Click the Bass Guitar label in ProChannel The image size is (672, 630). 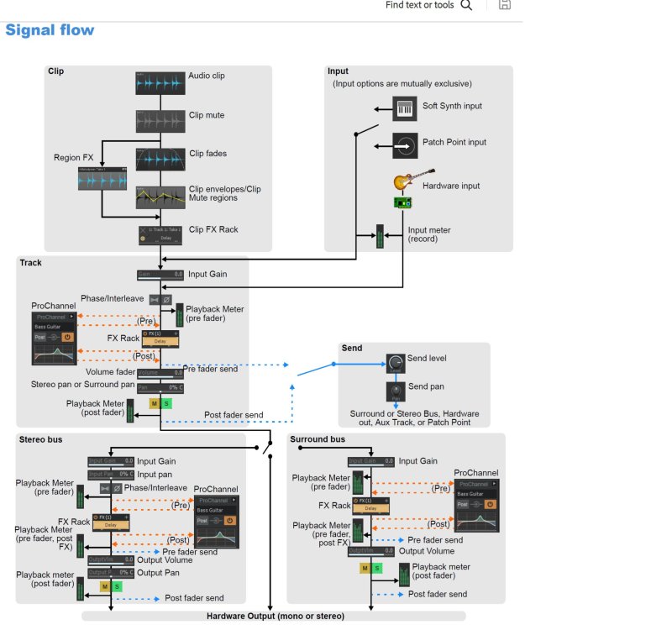pos(48,327)
